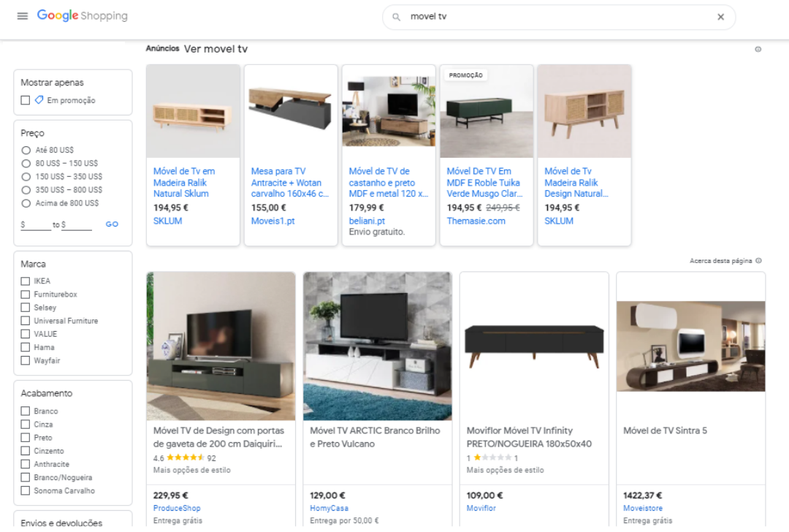789x532 pixels.
Task: Check the Preto finish filter
Action: coord(25,437)
